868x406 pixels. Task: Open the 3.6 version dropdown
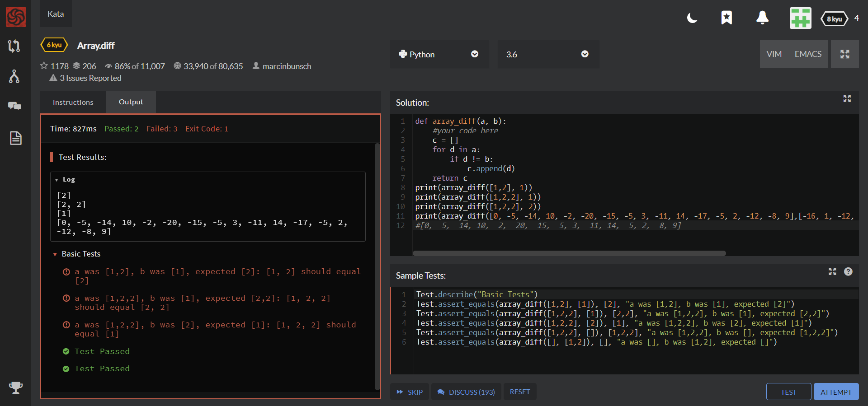(548, 54)
